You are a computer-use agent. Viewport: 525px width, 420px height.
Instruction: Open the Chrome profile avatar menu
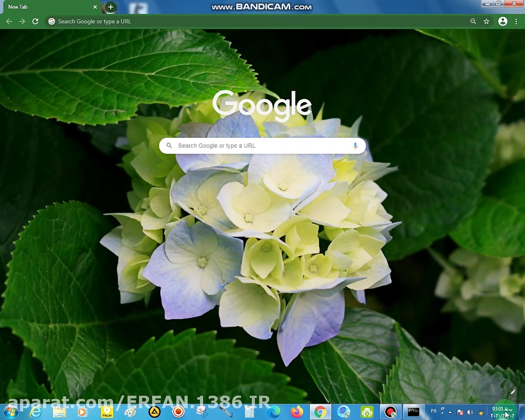point(503,22)
